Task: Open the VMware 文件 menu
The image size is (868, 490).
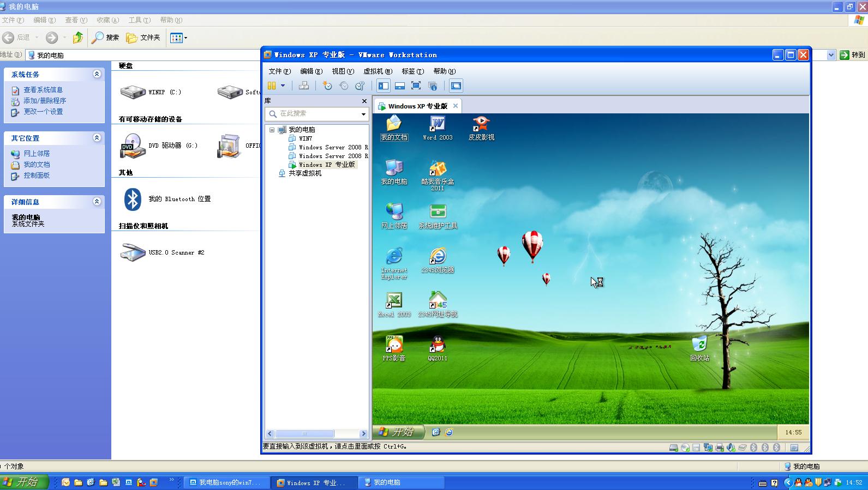Action: coord(279,71)
